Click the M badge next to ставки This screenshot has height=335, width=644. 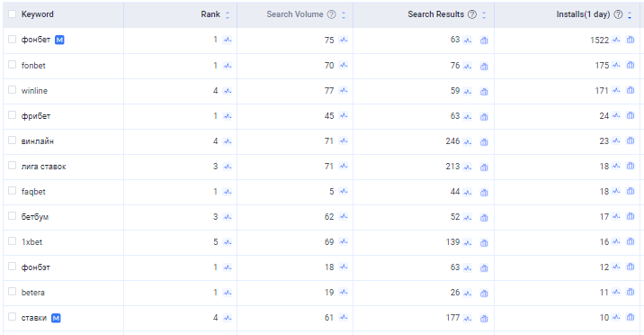[56, 318]
